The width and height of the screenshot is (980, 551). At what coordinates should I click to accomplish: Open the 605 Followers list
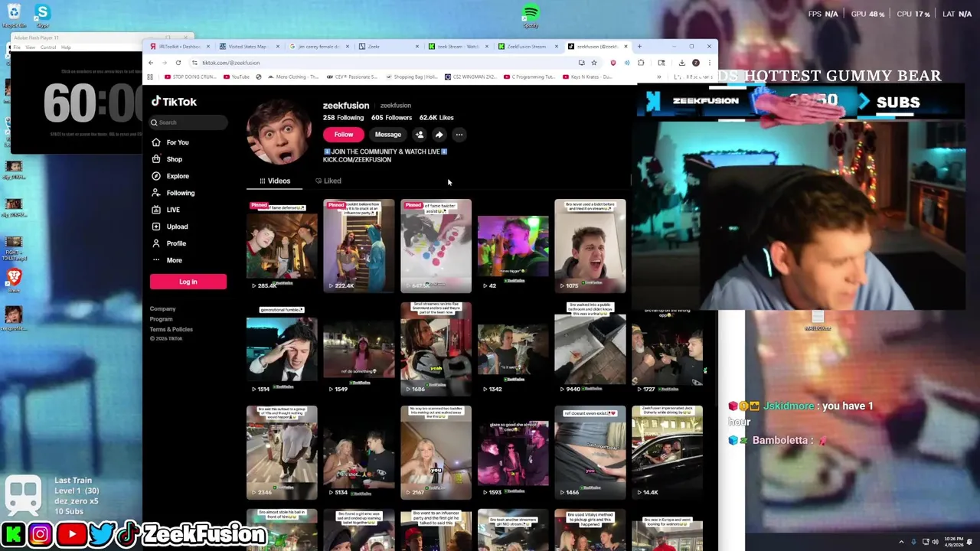click(391, 118)
